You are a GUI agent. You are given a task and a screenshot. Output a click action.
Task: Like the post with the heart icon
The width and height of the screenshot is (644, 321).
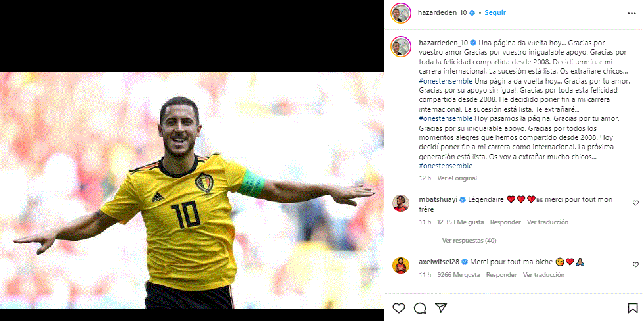pyautogui.click(x=398, y=309)
